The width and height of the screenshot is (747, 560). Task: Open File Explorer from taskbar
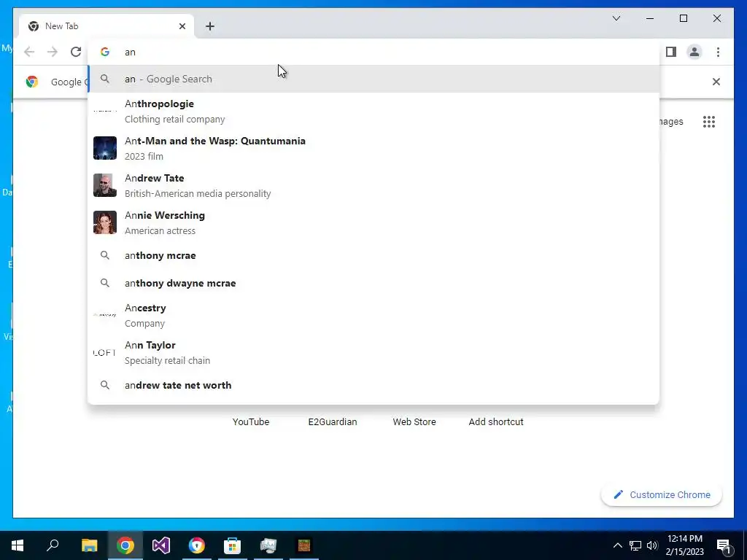[x=90, y=545]
